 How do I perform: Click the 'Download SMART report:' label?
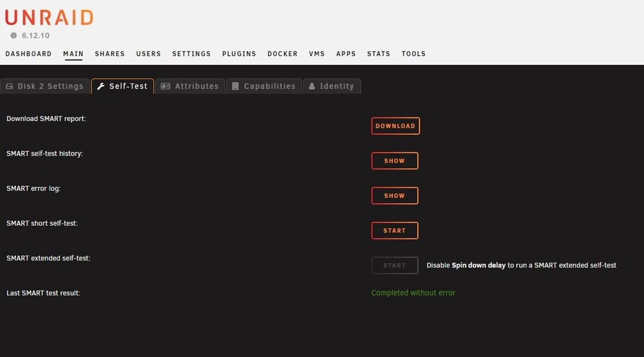point(46,118)
